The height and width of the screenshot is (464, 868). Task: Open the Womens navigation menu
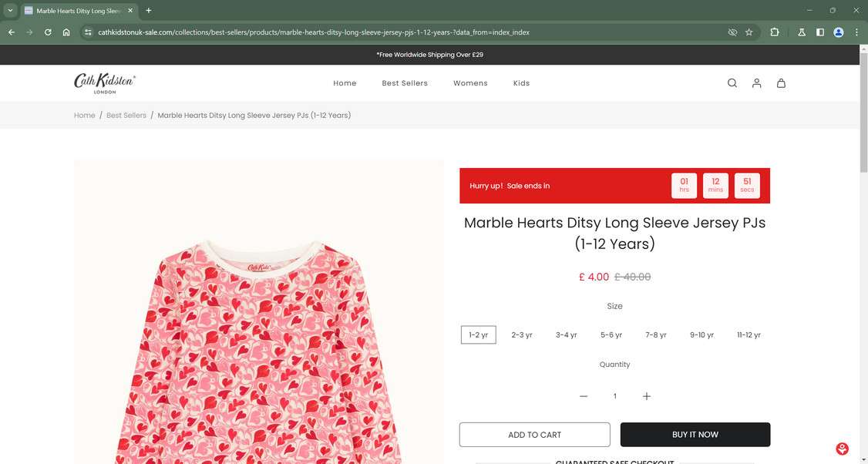pos(470,82)
